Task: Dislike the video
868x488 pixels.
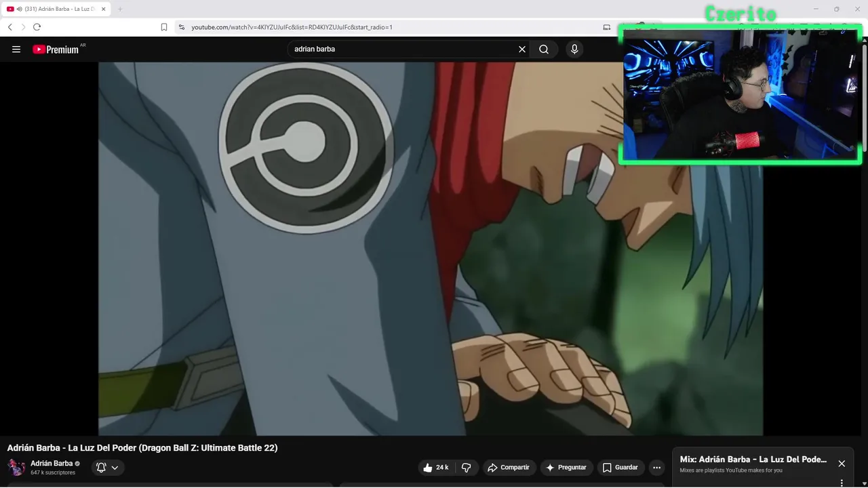Action: [x=466, y=468]
